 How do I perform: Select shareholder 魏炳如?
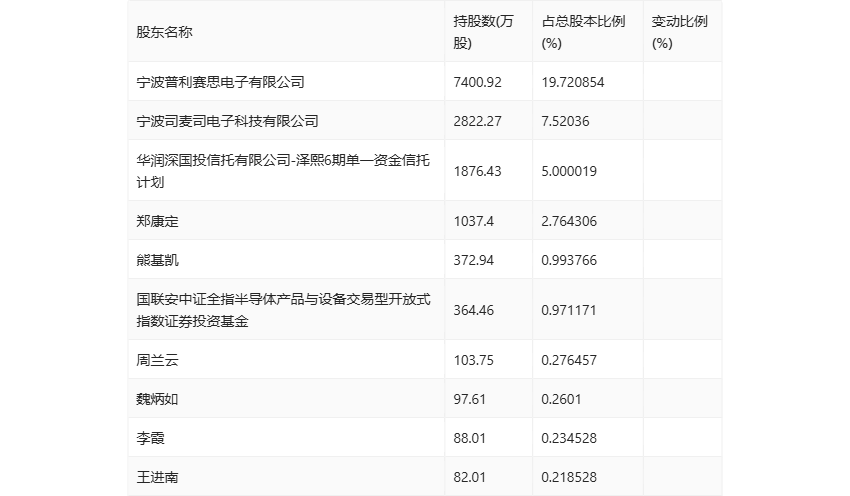pos(157,398)
